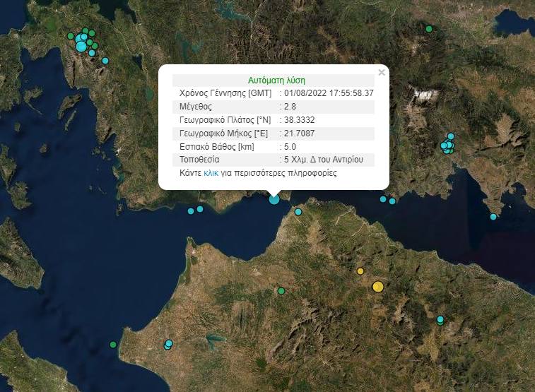Click the large cyan marker below popup tip
This screenshot has width=535, height=392.
coord(274,199)
